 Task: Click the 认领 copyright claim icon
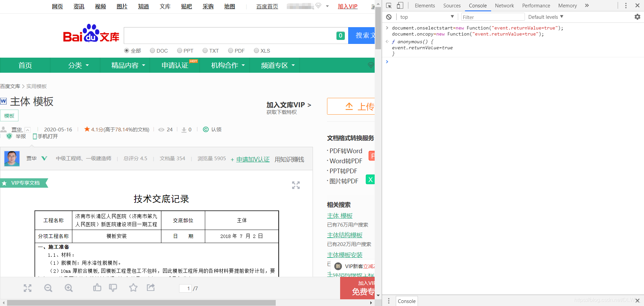coord(206,129)
